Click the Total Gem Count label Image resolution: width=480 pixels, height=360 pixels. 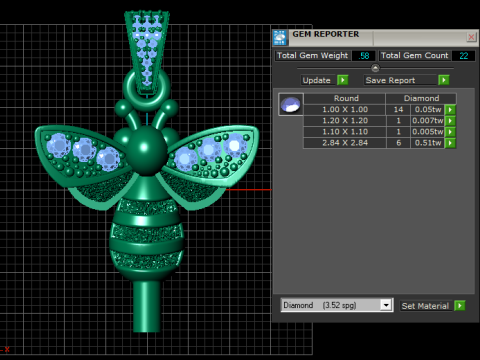pyautogui.click(x=415, y=56)
